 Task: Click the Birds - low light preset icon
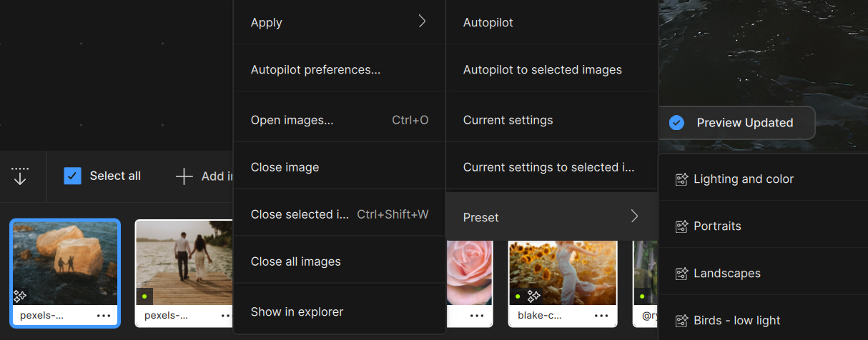(x=681, y=321)
